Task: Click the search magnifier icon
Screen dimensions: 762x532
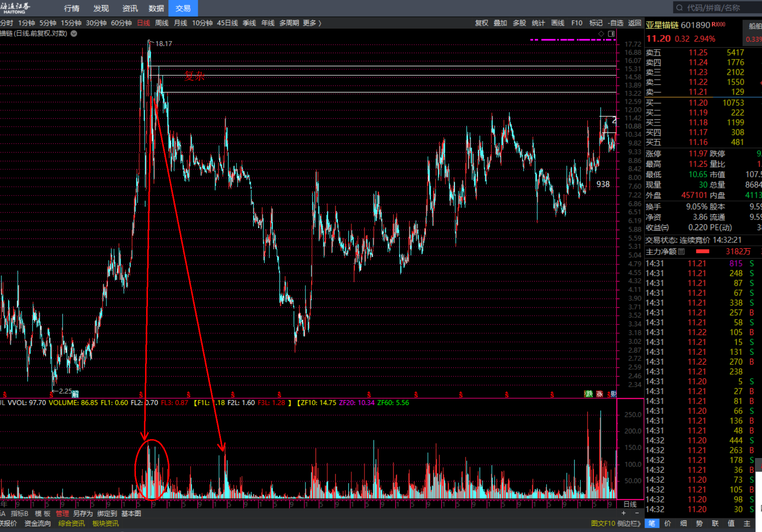Action: pos(679,8)
